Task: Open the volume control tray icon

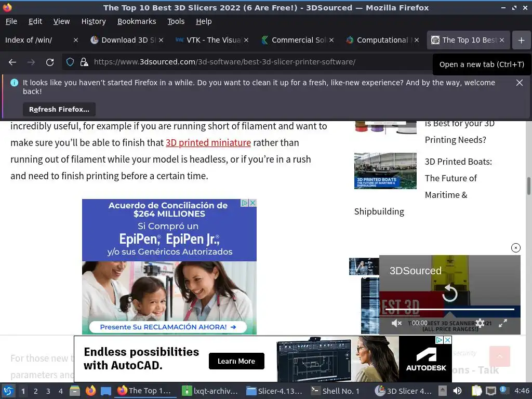Action: pos(458,391)
